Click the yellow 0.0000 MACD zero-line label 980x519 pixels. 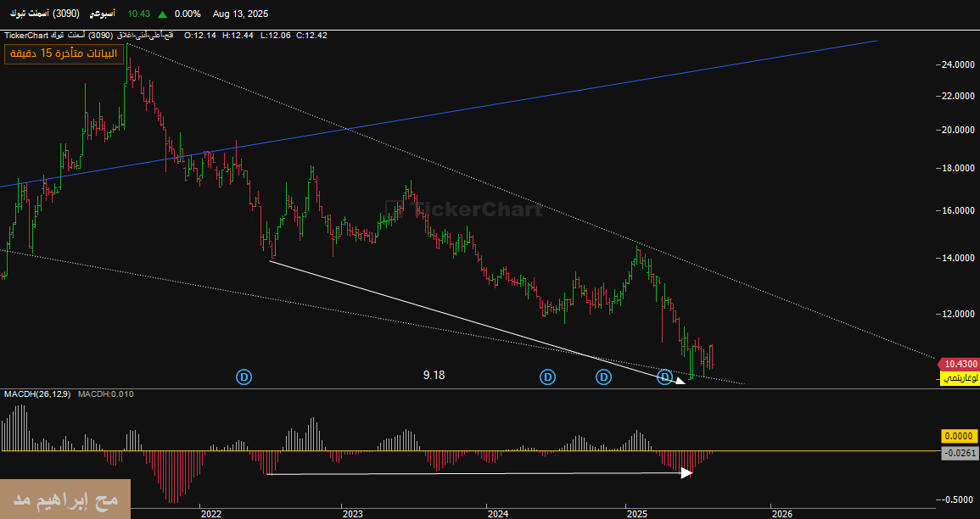960,437
